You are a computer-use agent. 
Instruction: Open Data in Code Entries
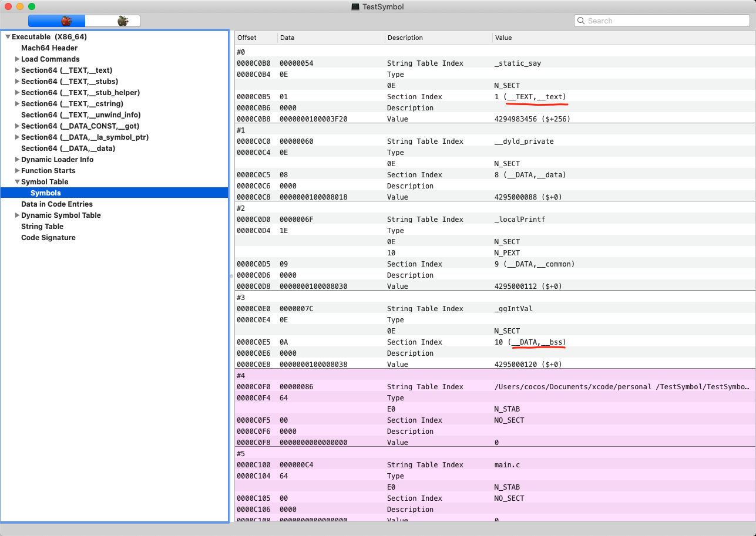coord(57,204)
